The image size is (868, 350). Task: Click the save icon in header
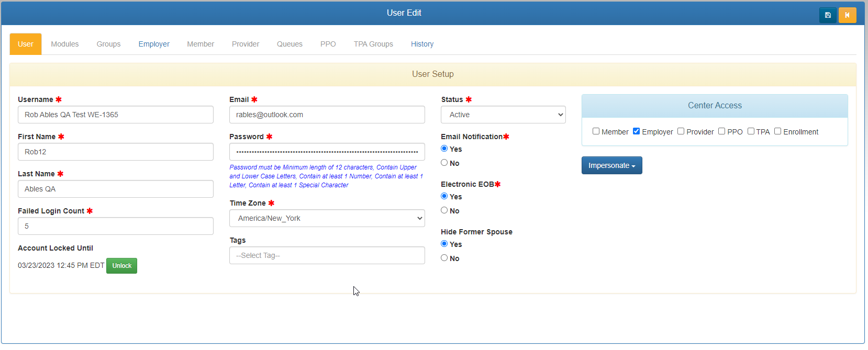point(828,15)
